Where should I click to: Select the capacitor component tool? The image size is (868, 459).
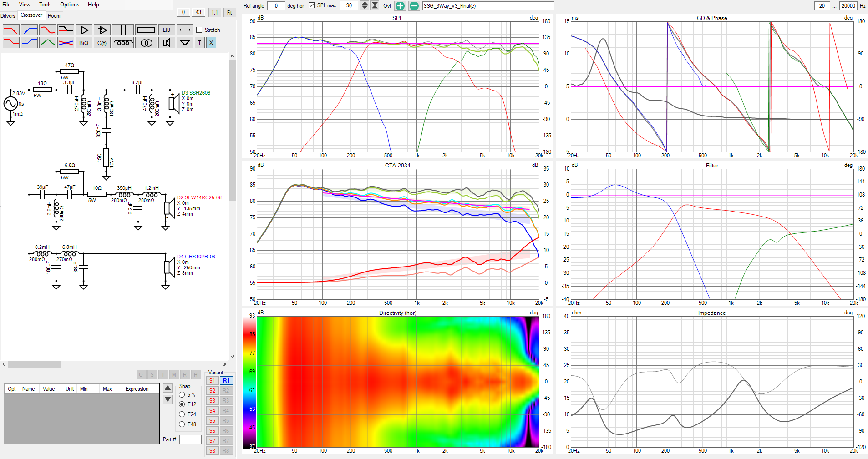tap(123, 30)
